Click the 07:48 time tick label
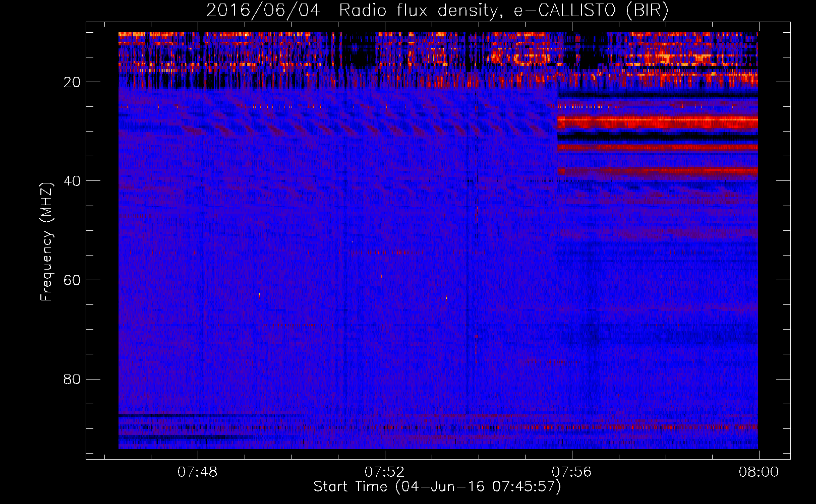The image size is (816, 504). point(198,472)
